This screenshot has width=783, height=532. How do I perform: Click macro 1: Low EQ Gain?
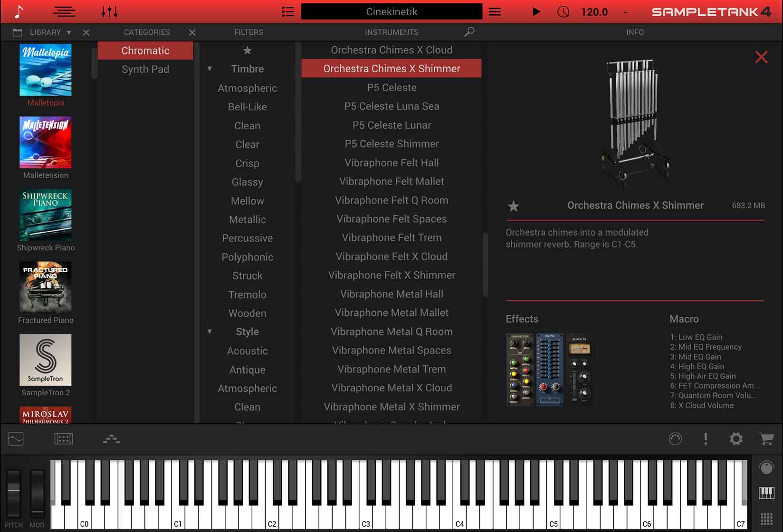pos(696,337)
